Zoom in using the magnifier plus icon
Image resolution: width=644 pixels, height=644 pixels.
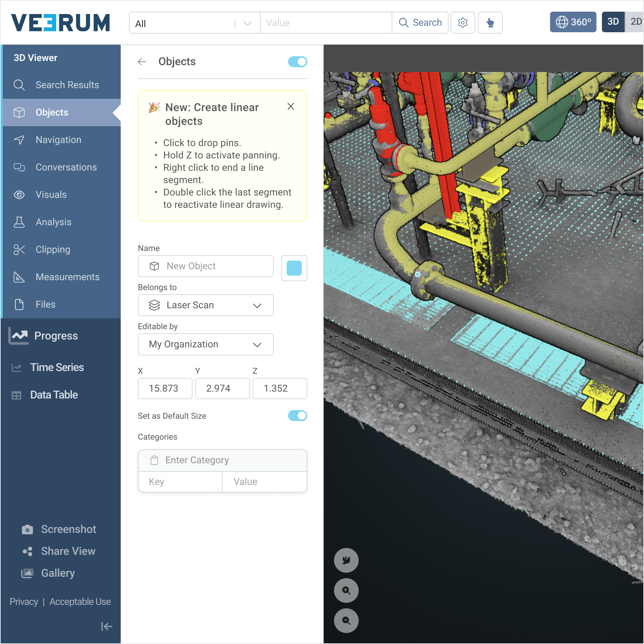(x=346, y=591)
